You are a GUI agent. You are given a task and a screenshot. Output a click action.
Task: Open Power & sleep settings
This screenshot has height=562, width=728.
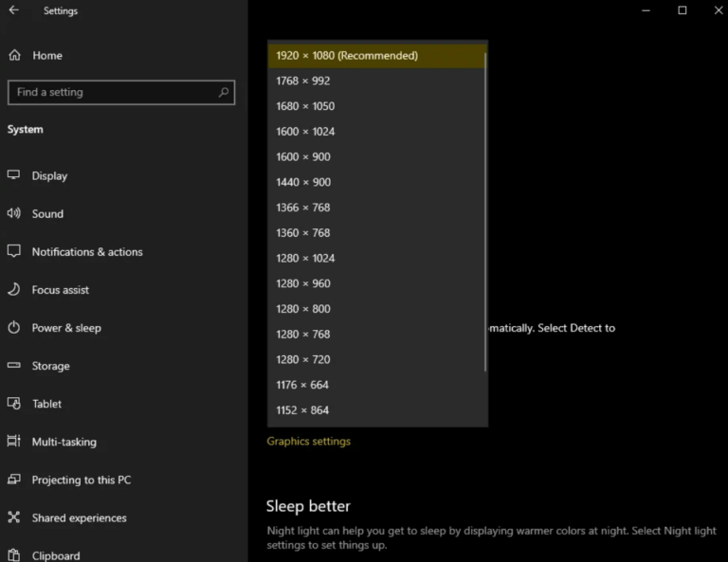coord(66,328)
